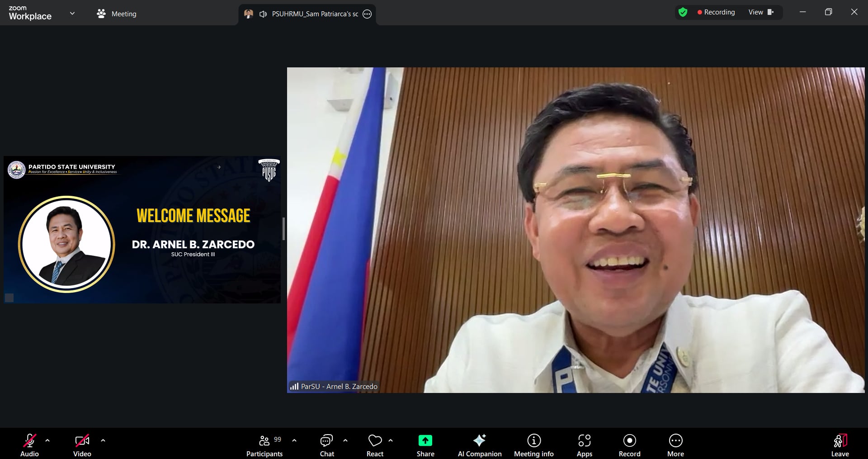This screenshot has width=868, height=459.
Task: Open the Apps panel
Action: pyautogui.click(x=584, y=444)
